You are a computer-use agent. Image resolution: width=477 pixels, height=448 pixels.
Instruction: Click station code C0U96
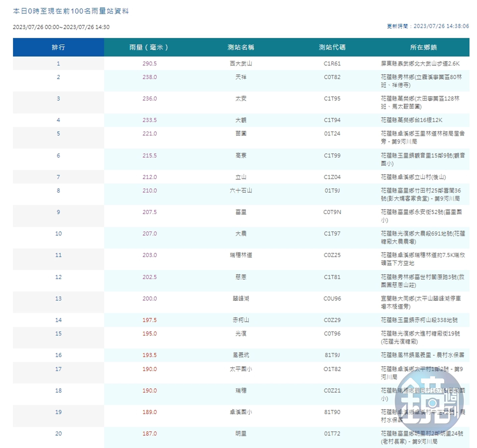(332, 298)
